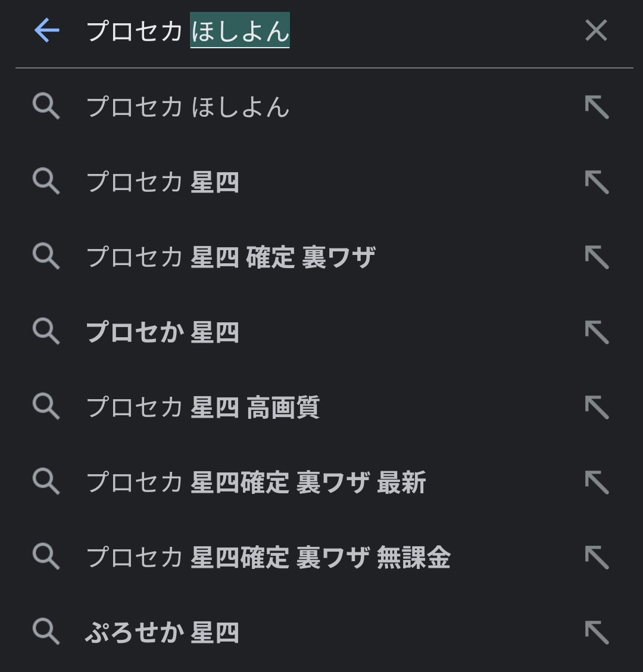Tap the arrow icon for プロセカ 星四 高画質
The height and width of the screenshot is (672, 643).
(x=597, y=407)
